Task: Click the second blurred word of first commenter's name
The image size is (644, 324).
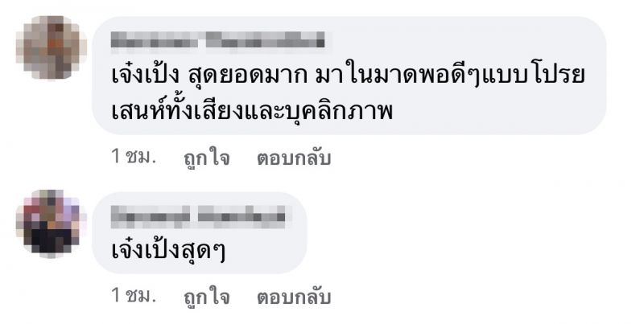Action: click(x=266, y=41)
